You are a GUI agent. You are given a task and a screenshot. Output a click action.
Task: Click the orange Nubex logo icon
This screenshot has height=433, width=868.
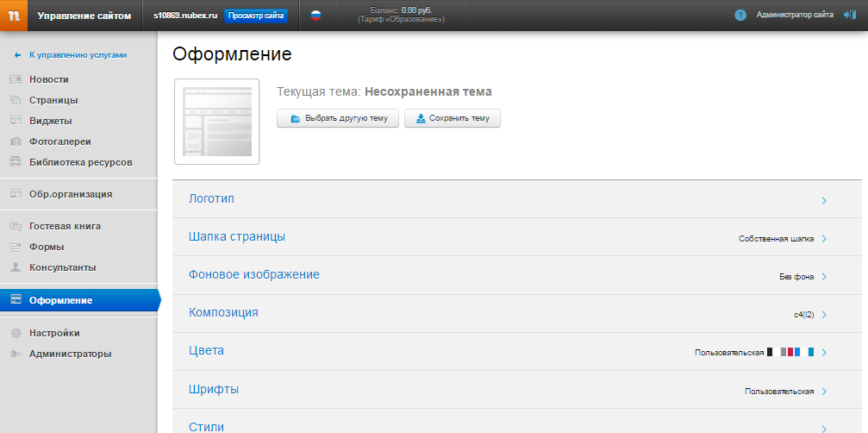tap(14, 15)
